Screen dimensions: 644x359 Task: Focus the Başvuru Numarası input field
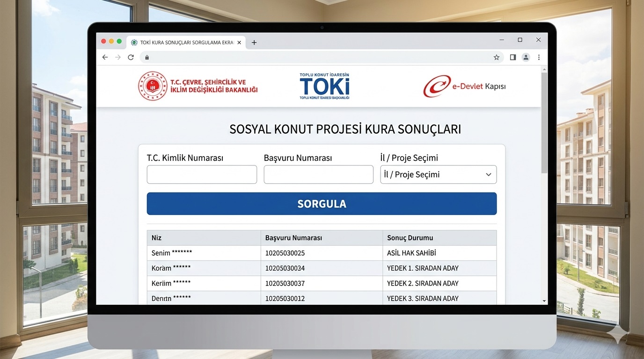point(318,174)
